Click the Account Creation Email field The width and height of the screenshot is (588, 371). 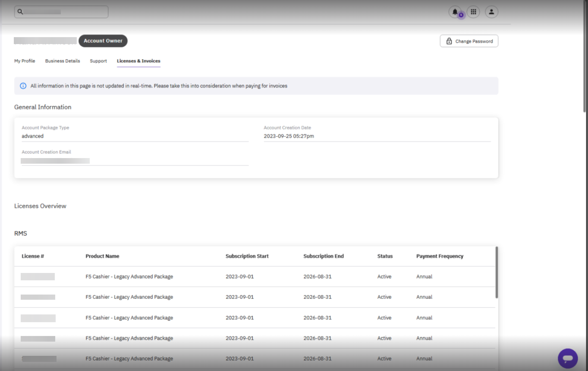135,161
